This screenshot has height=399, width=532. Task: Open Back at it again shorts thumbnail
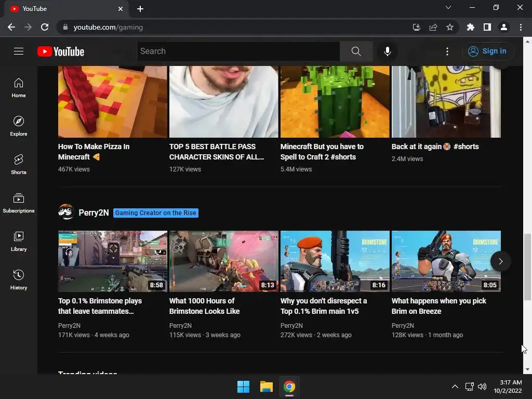tap(446, 102)
